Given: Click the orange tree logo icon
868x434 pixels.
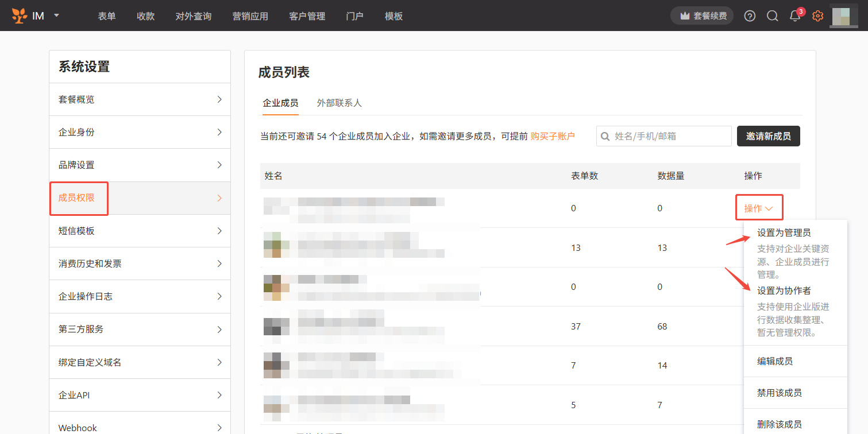Looking at the screenshot, I should click(x=20, y=16).
